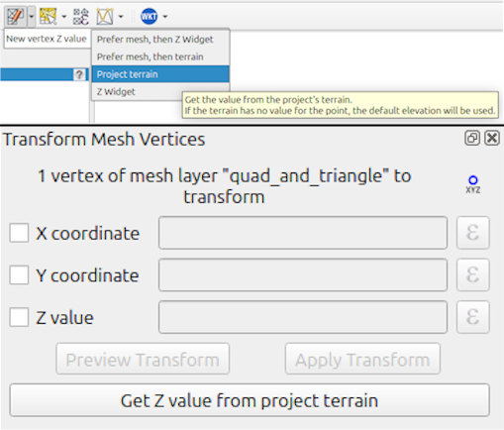The height and width of the screenshot is (430, 504).
Task: Expand dropdown arrow next to WKT icon
Action: click(x=165, y=16)
